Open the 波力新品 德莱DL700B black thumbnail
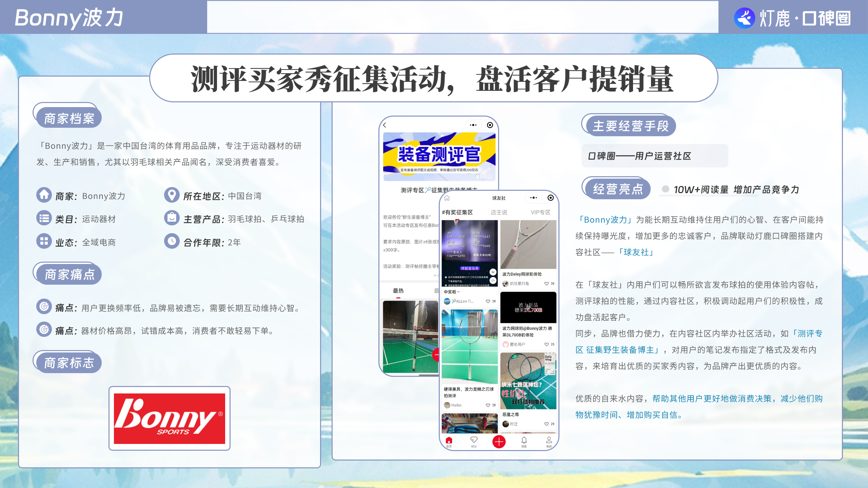This screenshot has height=488, width=868. point(528,307)
